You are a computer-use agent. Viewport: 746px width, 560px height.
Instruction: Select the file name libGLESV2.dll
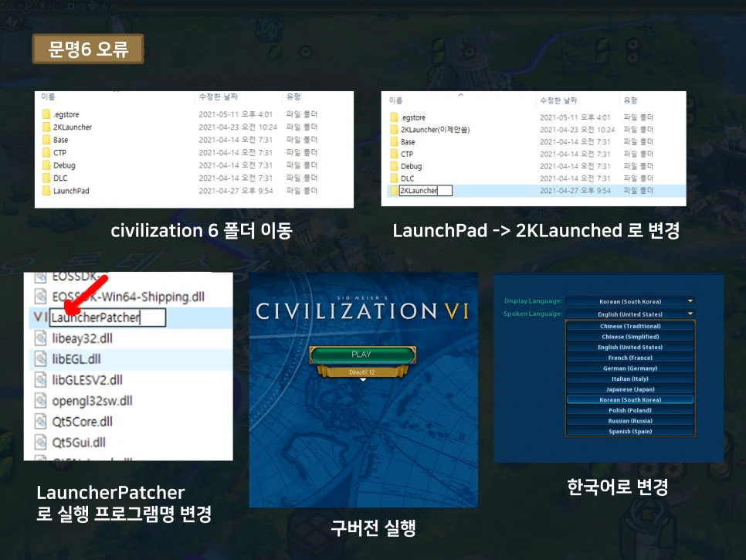(x=87, y=380)
